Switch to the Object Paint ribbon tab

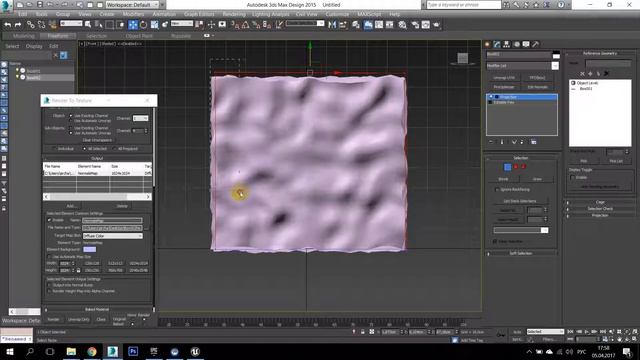139,36
